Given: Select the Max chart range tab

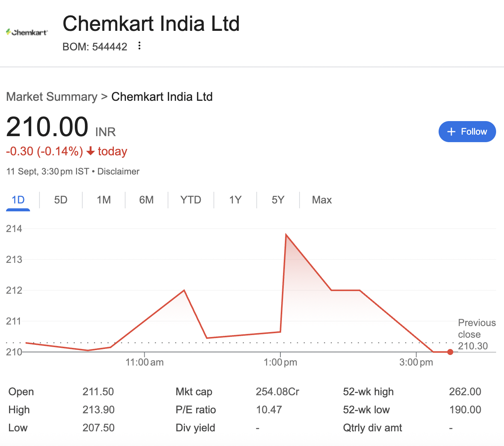Looking at the screenshot, I should pyautogui.click(x=322, y=200).
